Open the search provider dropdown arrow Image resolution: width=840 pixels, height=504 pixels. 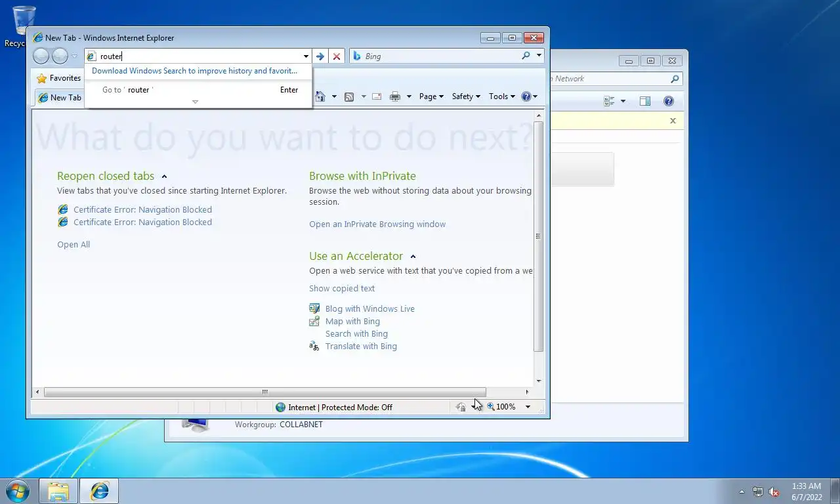coord(539,56)
